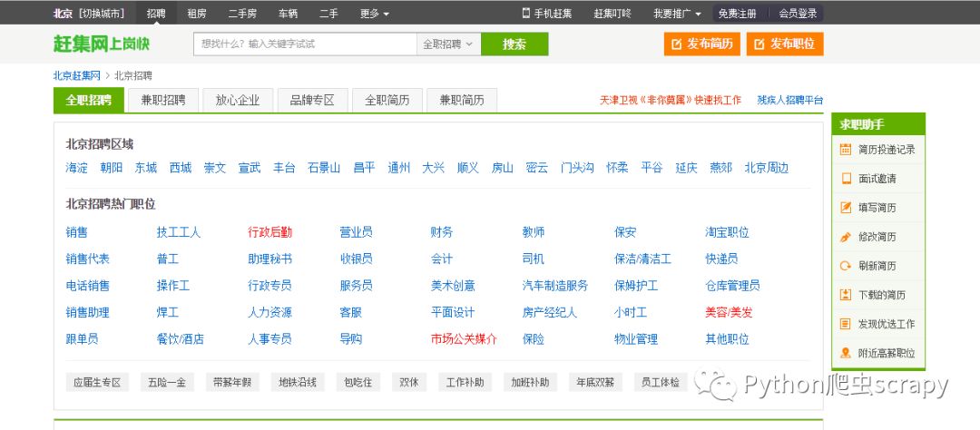Select the 朝阳 district link
Image resolution: width=980 pixels, height=430 pixels.
pyautogui.click(x=112, y=168)
